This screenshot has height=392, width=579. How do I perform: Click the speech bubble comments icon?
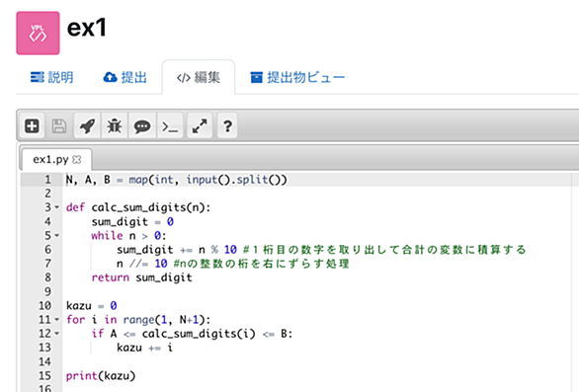pos(142,125)
